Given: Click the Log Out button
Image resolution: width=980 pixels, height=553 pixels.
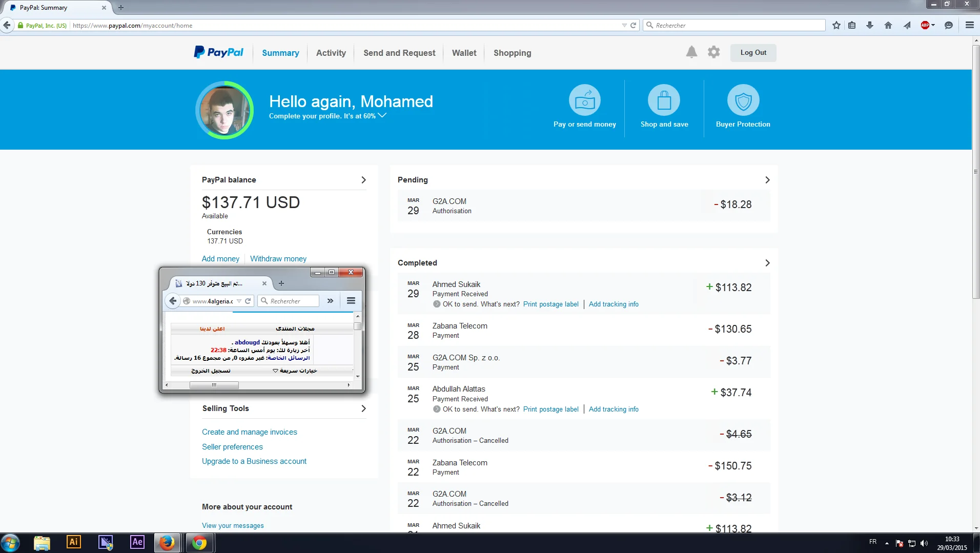Looking at the screenshot, I should click(x=753, y=53).
